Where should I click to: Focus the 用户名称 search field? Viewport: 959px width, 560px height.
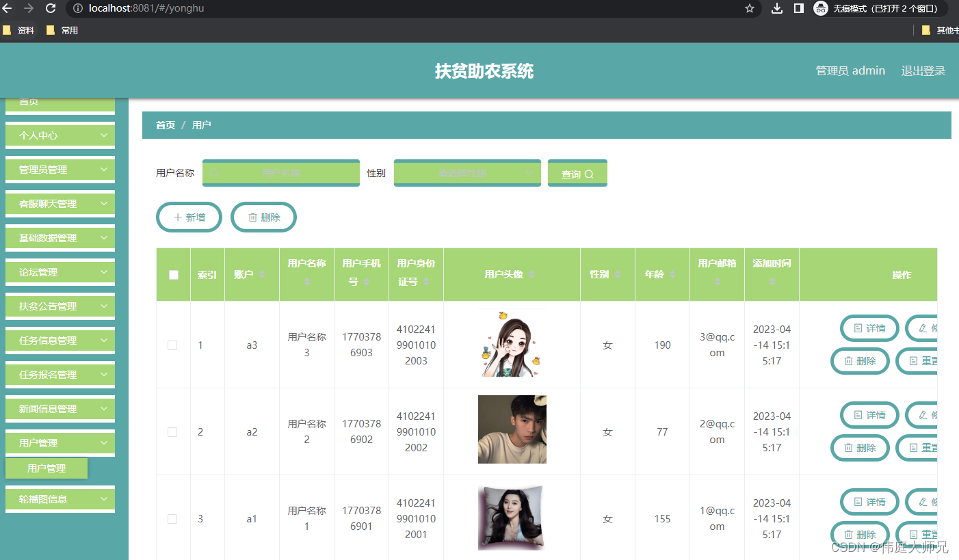point(281,173)
